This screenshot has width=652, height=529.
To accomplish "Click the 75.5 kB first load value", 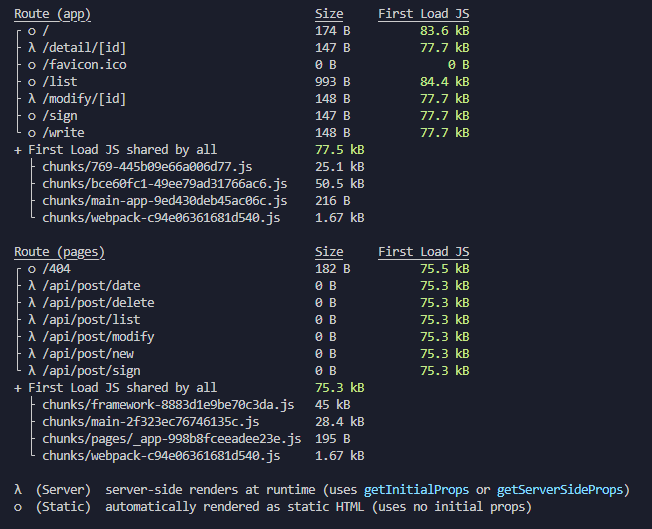I will click(445, 269).
